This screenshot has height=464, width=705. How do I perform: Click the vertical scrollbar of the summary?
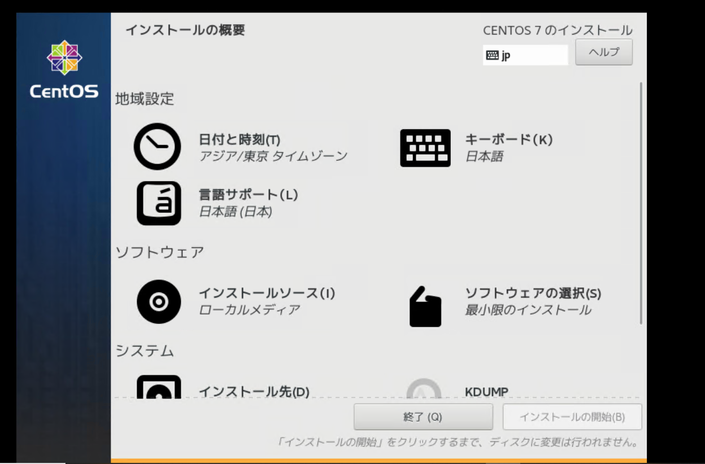[641, 203]
